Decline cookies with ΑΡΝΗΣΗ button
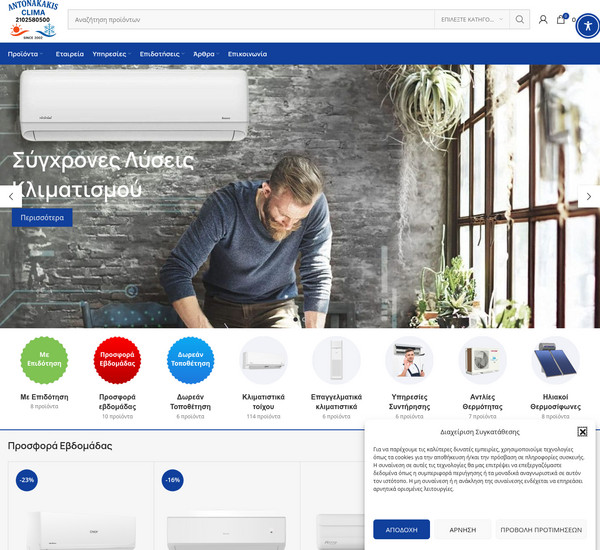 tap(463, 530)
